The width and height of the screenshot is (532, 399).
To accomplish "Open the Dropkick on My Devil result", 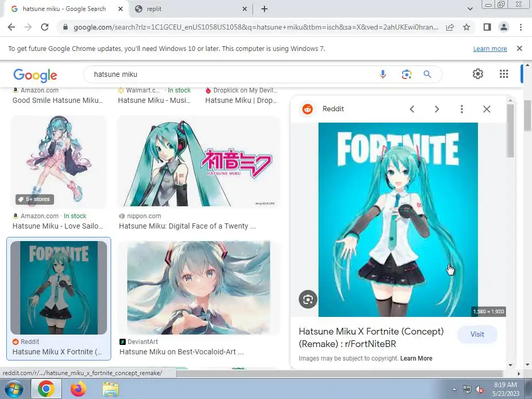I will pyautogui.click(x=241, y=100).
